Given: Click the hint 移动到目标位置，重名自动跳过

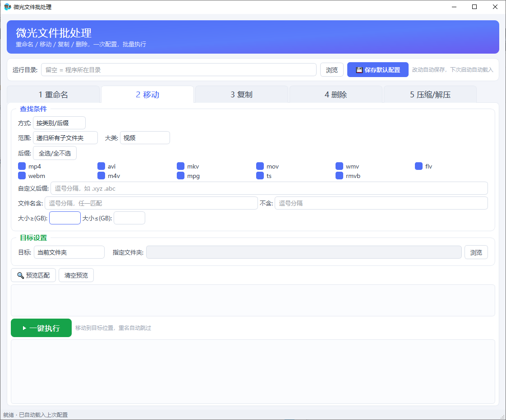Looking at the screenshot, I should 113,328.
